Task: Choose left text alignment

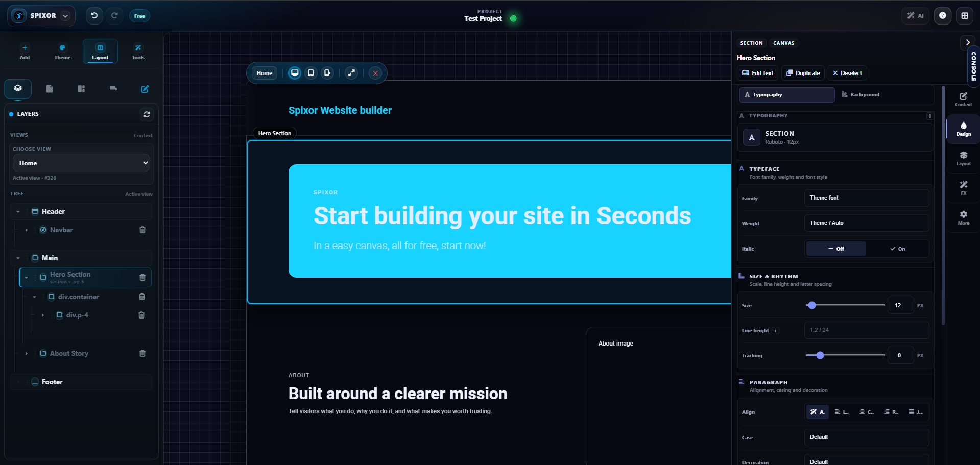Action: pyautogui.click(x=842, y=412)
